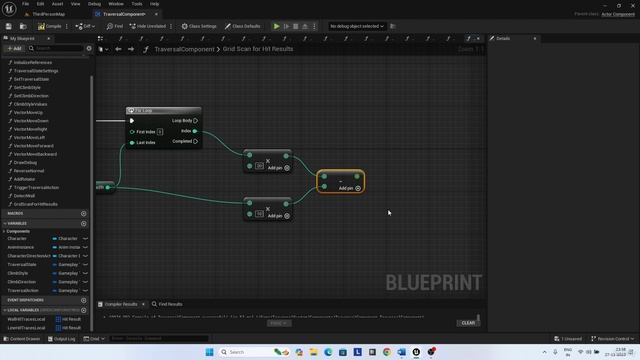Add a new local variable plus icon
This screenshot has height=360, width=640.
tap(84, 310)
